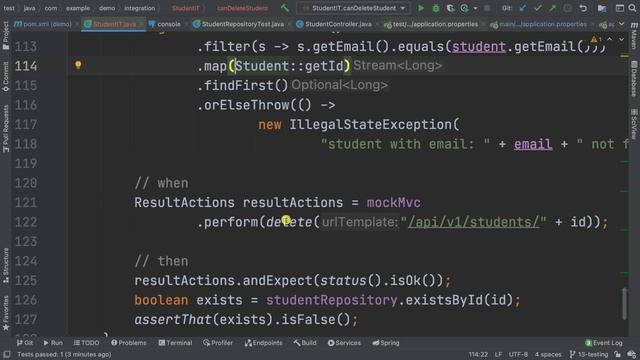This screenshot has height=360, width=640.
Task: Change line separator LF in the status bar
Action: click(x=498, y=354)
